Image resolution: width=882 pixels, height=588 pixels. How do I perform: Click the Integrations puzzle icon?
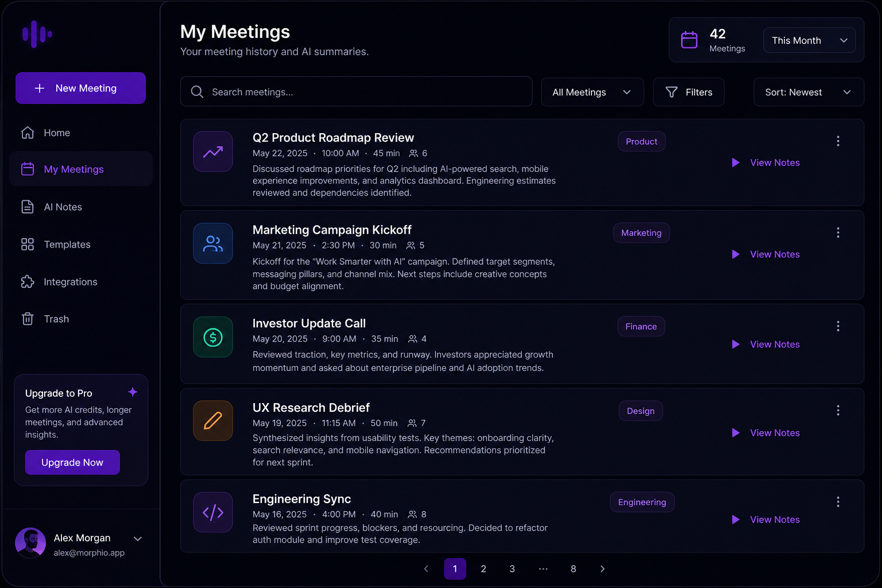(x=28, y=281)
